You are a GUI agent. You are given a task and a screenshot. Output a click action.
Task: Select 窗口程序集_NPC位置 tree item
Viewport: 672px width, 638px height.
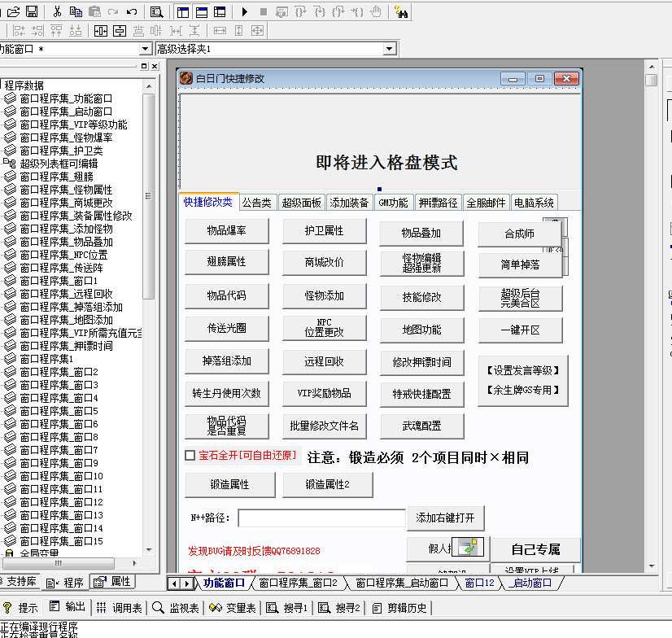click(63, 255)
